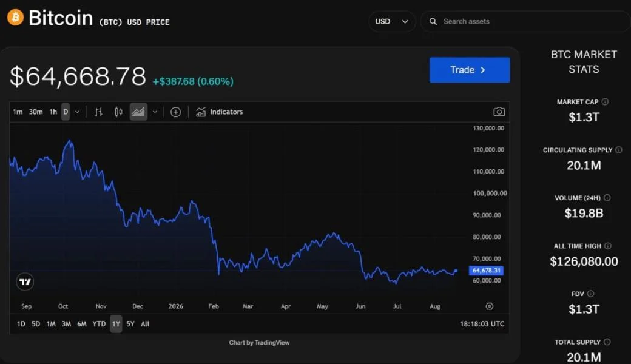Expand the chart style dropdown arrow
Image resolution: width=631 pixels, height=364 pixels.
[x=155, y=112]
